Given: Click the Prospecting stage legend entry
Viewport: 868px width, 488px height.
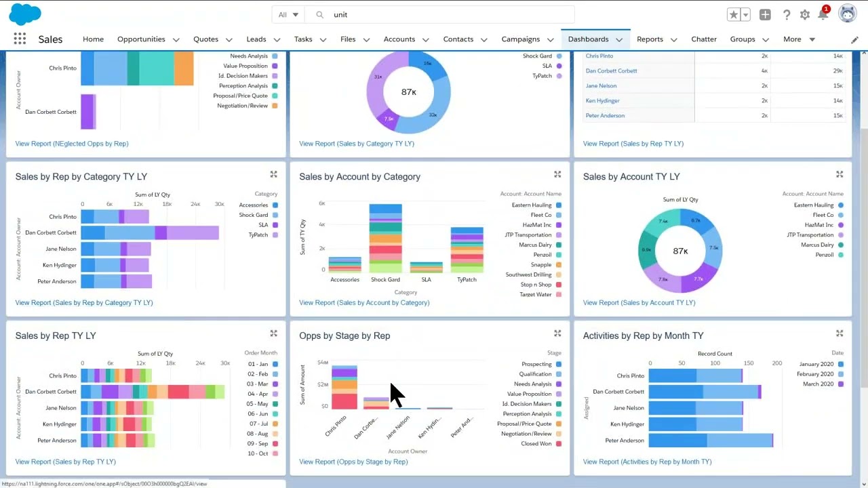Looking at the screenshot, I should tap(541, 365).
